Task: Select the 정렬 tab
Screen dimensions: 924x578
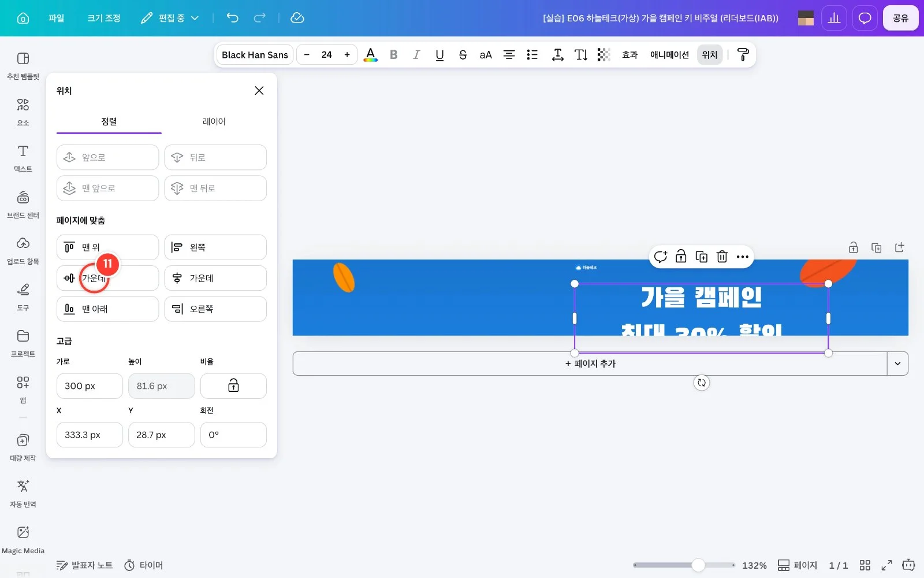Action: click(x=109, y=121)
